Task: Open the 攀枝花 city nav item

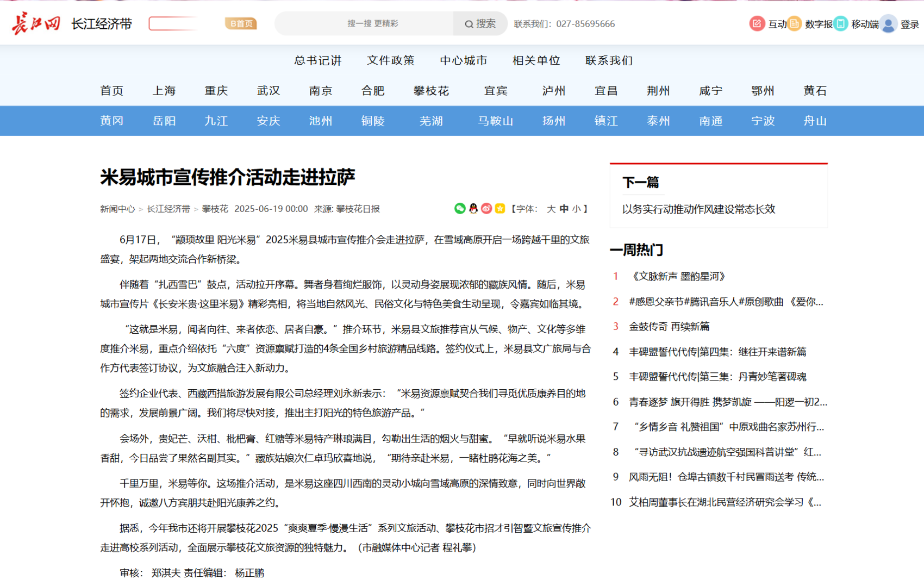Action: [x=431, y=91]
